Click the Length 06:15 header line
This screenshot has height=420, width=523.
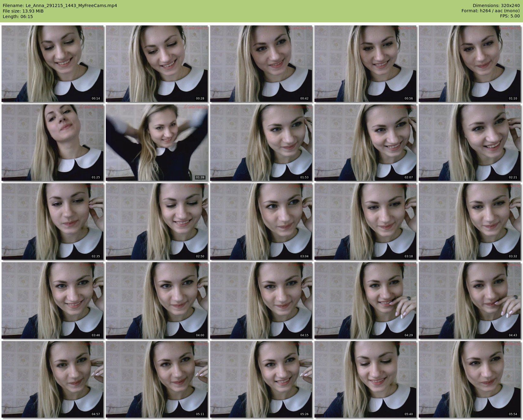click(18, 17)
